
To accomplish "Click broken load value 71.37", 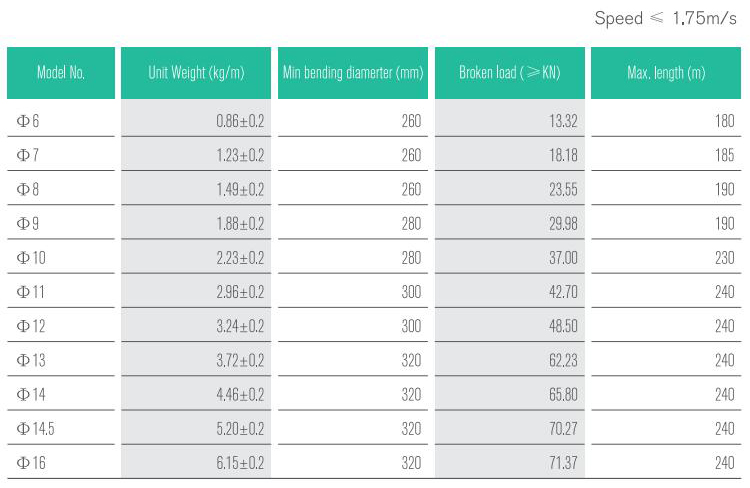I will coord(563,463).
